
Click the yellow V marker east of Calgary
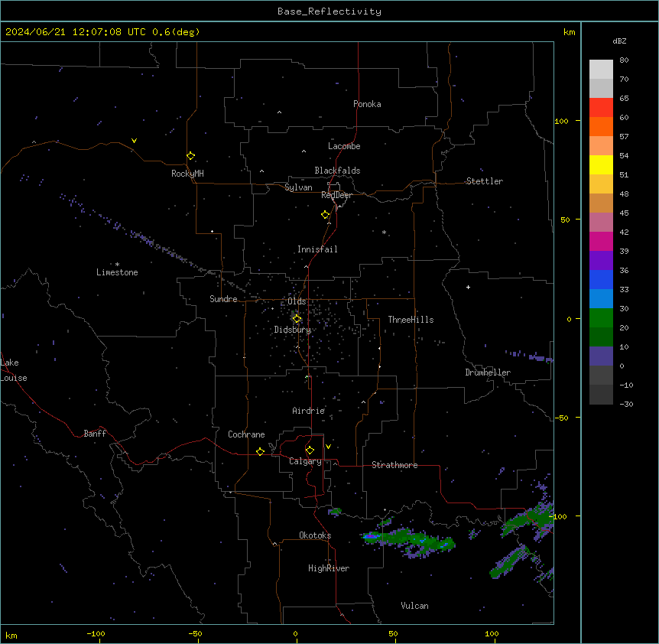(x=328, y=447)
